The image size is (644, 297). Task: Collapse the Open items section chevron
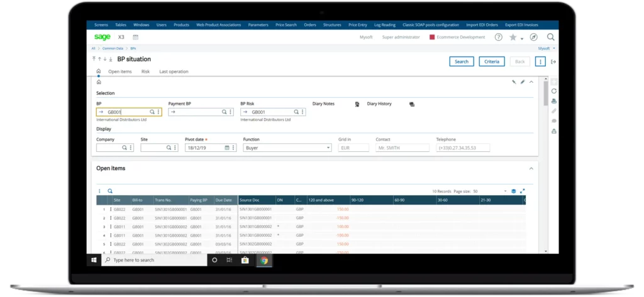[x=531, y=169]
